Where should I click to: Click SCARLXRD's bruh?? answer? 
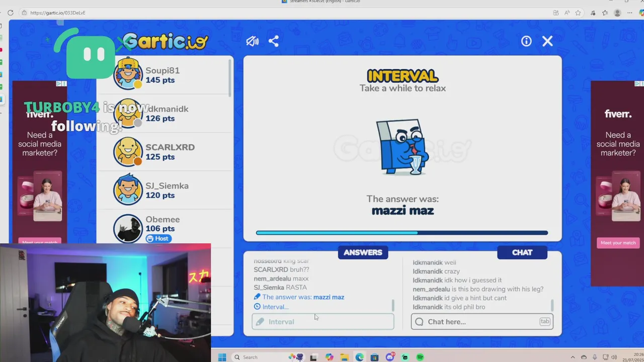pyautogui.click(x=281, y=269)
